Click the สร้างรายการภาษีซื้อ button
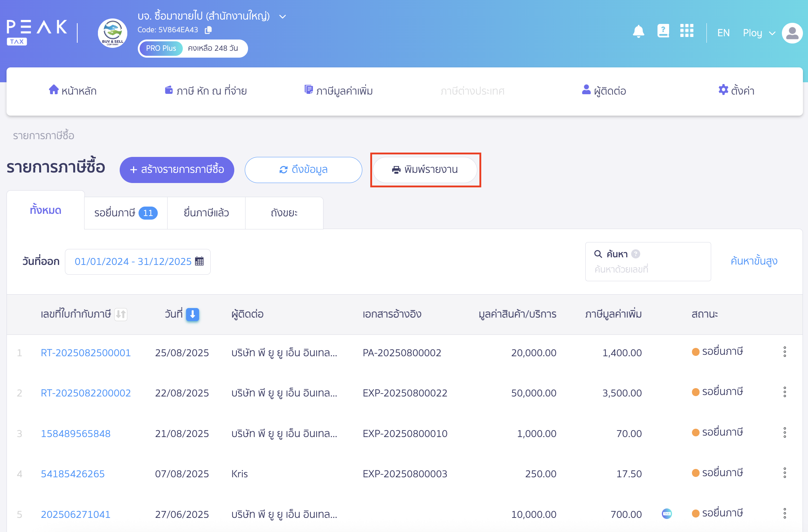 [177, 170]
